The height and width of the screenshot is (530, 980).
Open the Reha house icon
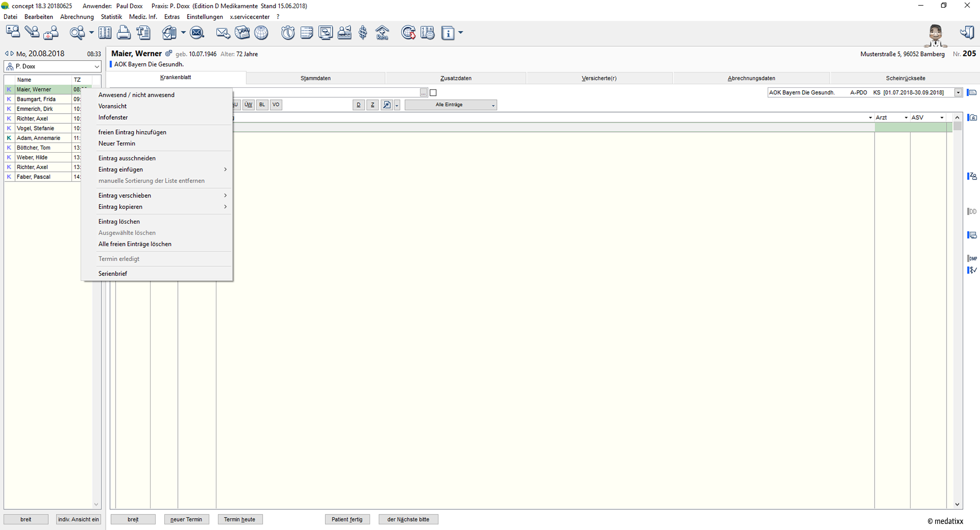pyautogui.click(x=382, y=33)
